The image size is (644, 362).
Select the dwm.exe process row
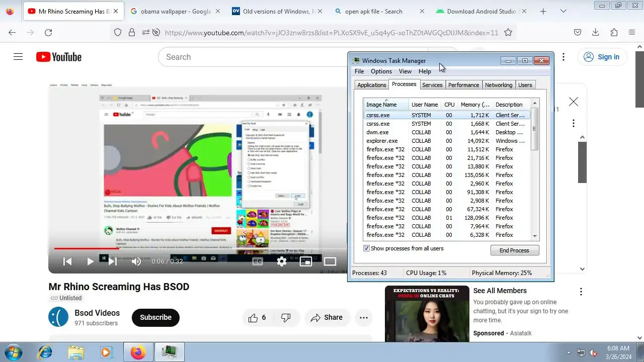tap(446, 132)
